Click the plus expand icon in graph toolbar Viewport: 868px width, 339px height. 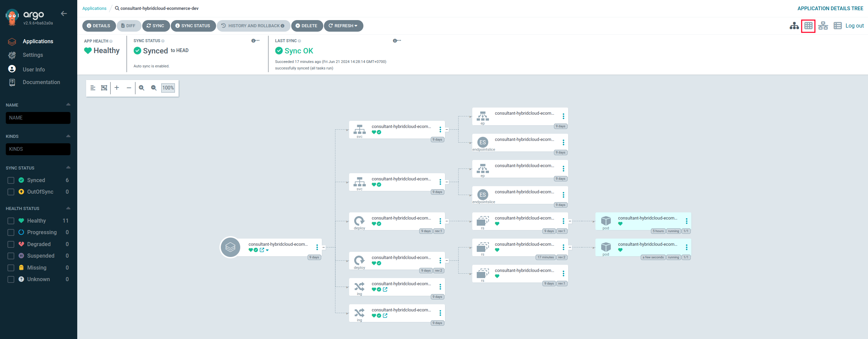click(x=117, y=88)
